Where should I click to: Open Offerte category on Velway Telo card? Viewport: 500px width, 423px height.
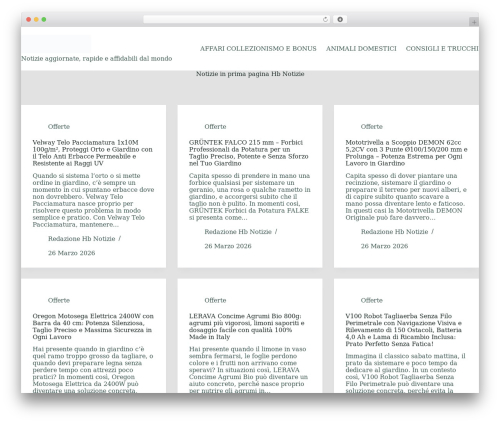click(x=59, y=127)
